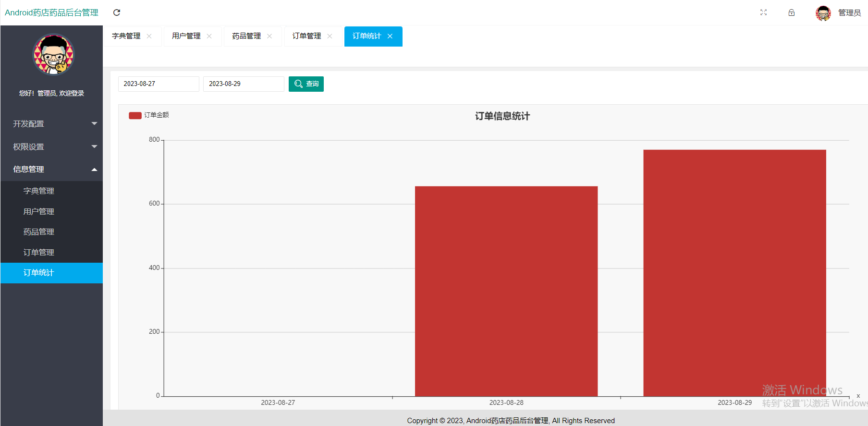Image resolution: width=868 pixels, height=426 pixels.
Task: Switch to the 药品管理 tab
Action: (x=246, y=37)
